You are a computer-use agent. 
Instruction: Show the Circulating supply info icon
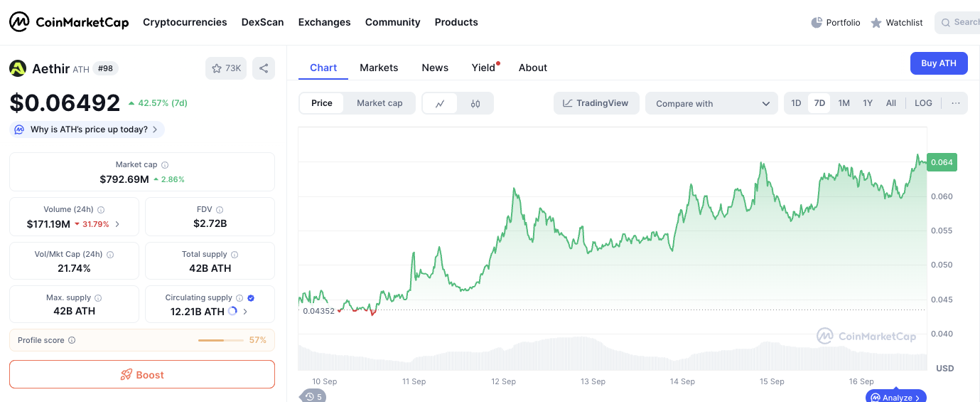(239, 298)
